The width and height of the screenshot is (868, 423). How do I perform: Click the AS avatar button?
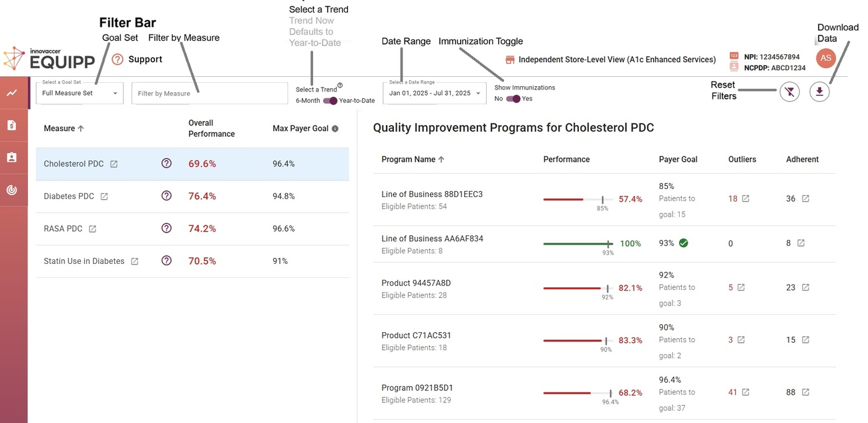click(x=826, y=58)
